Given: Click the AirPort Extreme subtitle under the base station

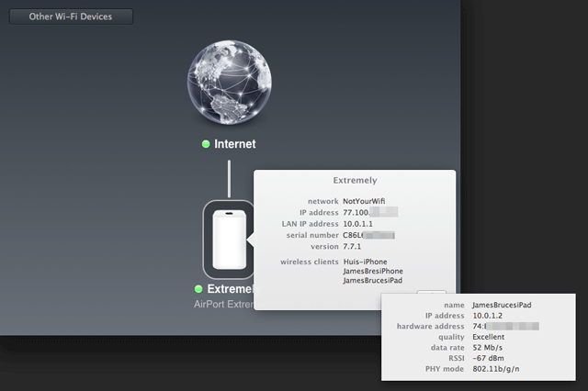Looking at the screenshot, I should click(223, 304).
